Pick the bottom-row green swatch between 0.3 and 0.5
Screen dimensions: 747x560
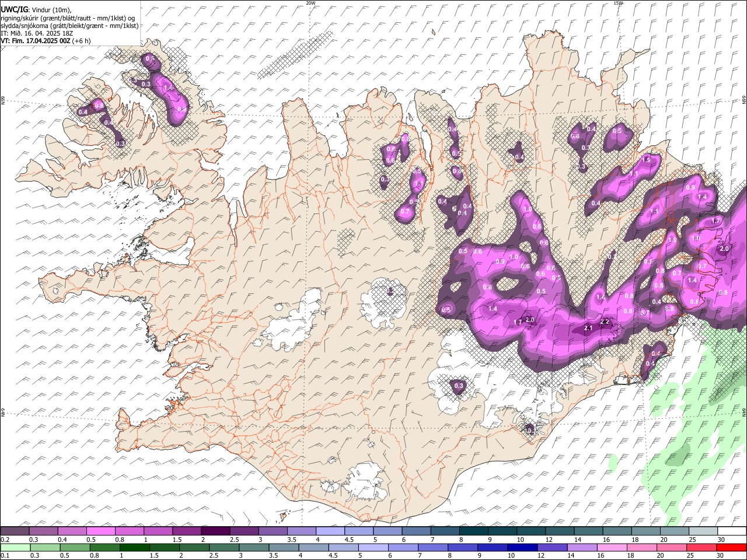[45, 547]
